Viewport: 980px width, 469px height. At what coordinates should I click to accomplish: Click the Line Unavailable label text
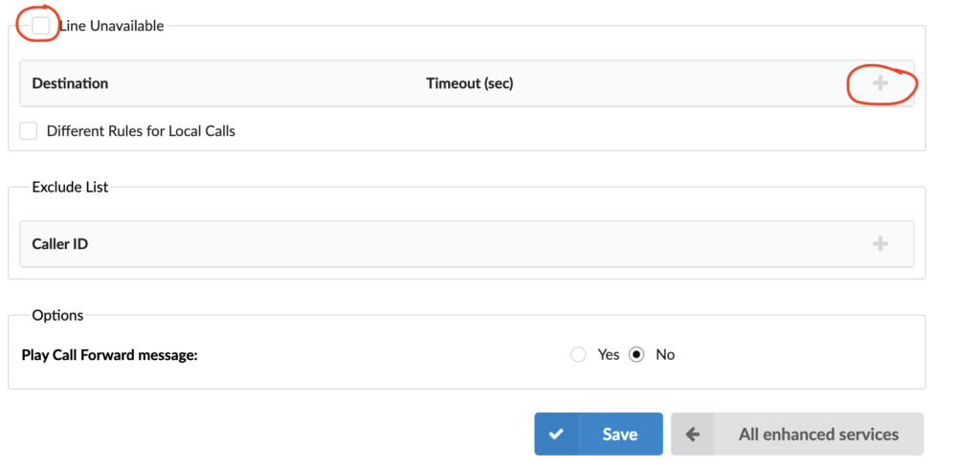click(x=111, y=26)
